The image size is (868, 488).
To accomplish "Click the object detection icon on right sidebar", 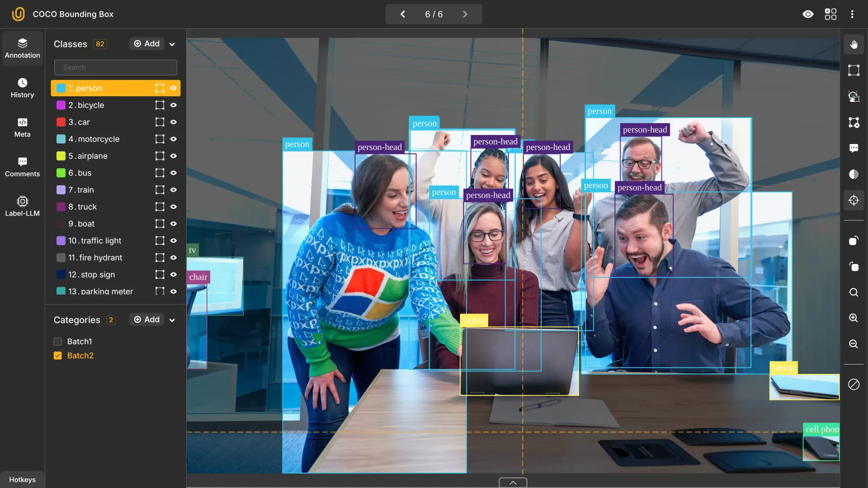I will point(854,97).
